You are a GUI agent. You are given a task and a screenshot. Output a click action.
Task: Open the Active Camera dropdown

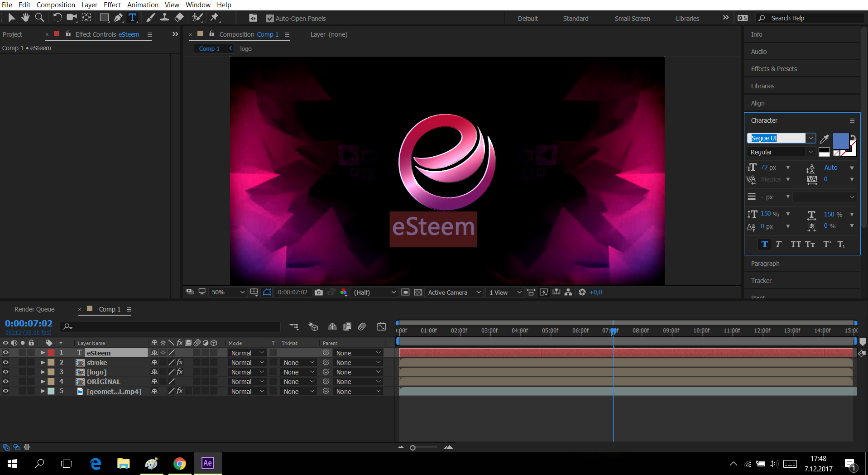[x=454, y=293]
